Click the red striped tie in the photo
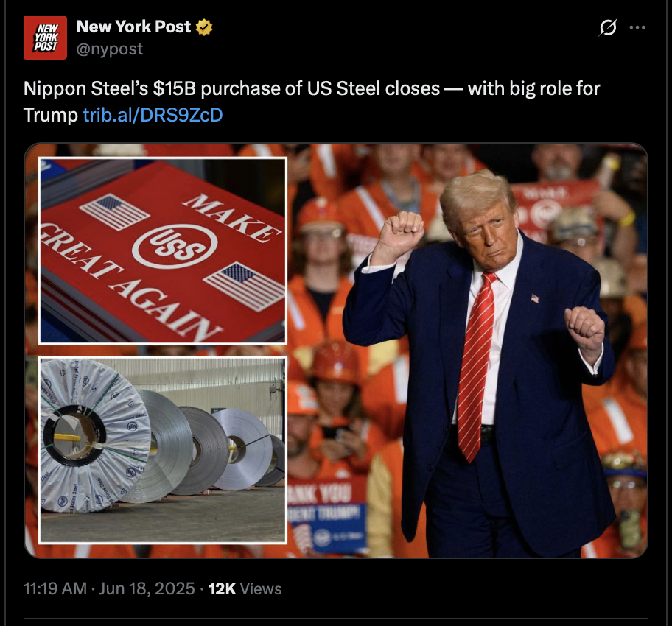672x626 pixels. click(476, 366)
